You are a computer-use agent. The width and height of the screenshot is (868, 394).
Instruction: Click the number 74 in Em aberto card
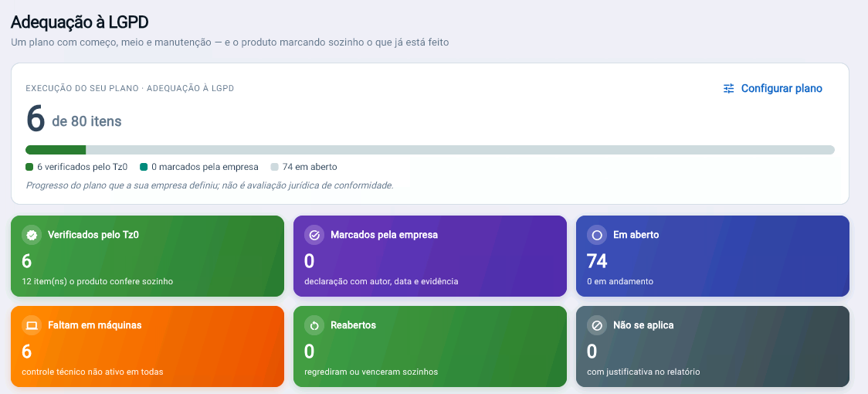click(x=597, y=260)
